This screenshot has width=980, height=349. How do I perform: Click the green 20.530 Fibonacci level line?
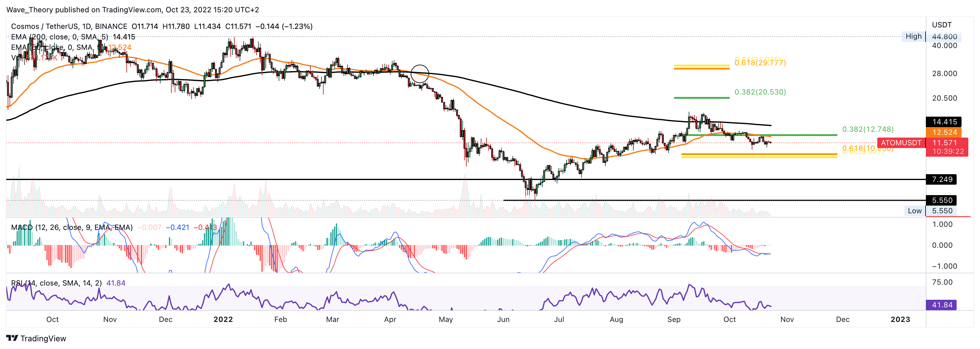pyautogui.click(x=702, y=98)
